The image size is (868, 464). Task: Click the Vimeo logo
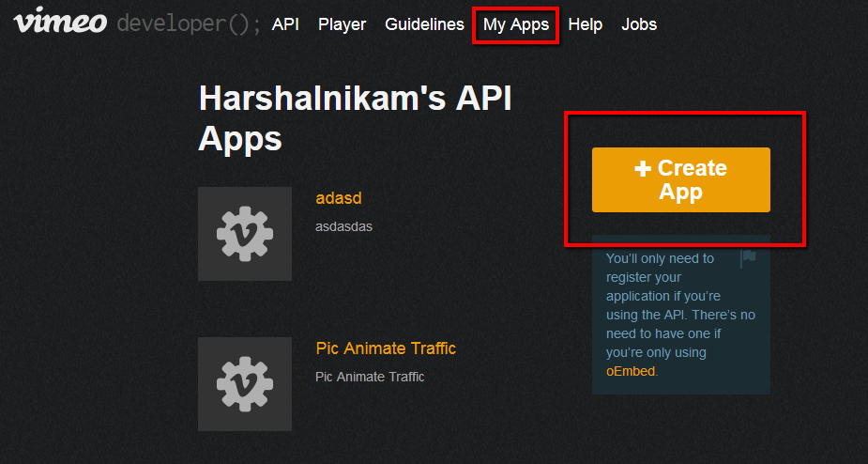coord(60,21)
